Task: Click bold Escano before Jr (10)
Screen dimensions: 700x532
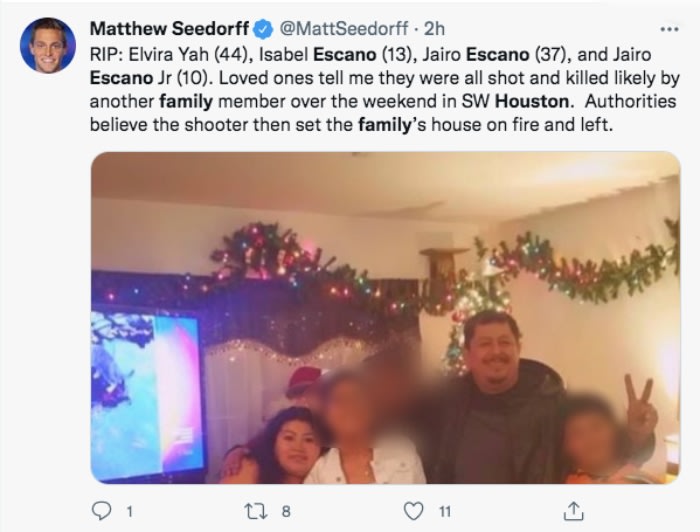Action: click(x=121, y=78)
